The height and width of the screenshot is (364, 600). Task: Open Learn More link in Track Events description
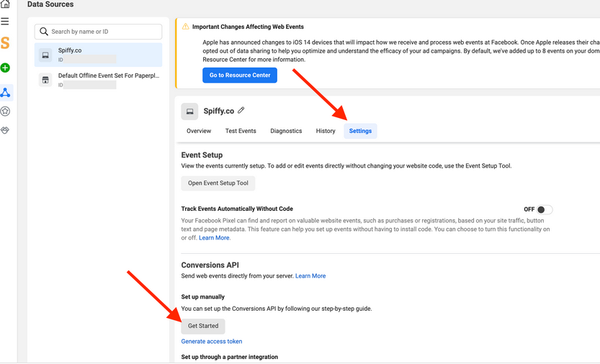point(214,238)
